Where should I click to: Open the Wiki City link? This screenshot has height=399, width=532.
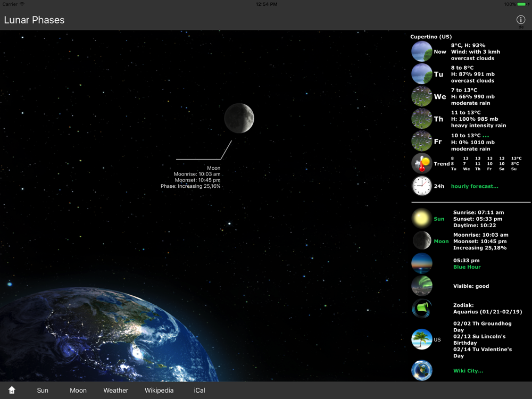(468, 371)
